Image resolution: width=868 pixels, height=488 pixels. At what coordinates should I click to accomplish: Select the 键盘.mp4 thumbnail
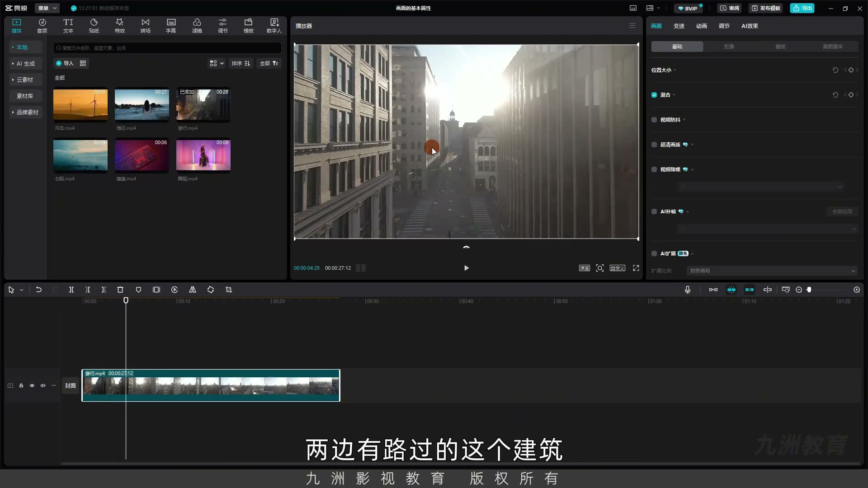(x=142, y=155)
